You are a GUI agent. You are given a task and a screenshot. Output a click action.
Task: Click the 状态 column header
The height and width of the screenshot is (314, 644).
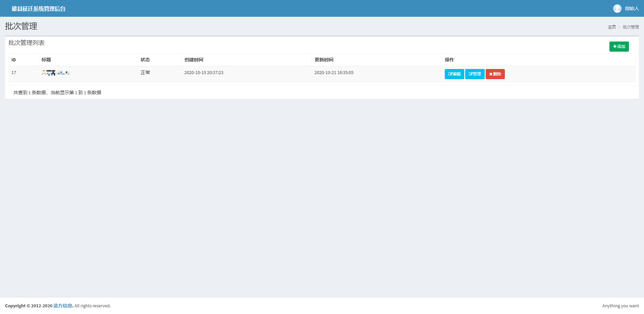click(145, 60)
